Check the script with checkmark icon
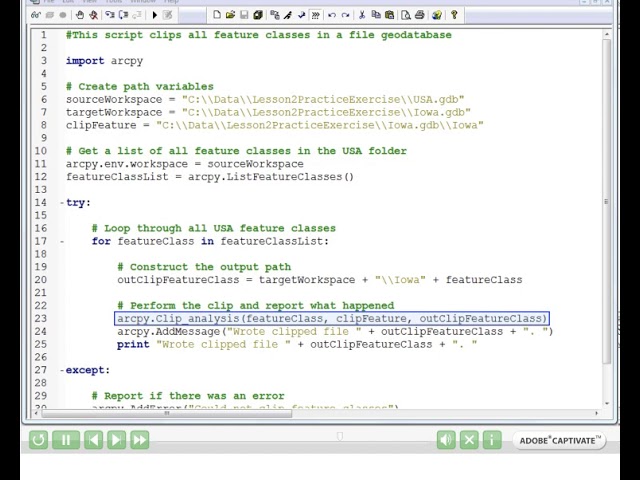Screen dimensions: 640x480 [302, 15]
